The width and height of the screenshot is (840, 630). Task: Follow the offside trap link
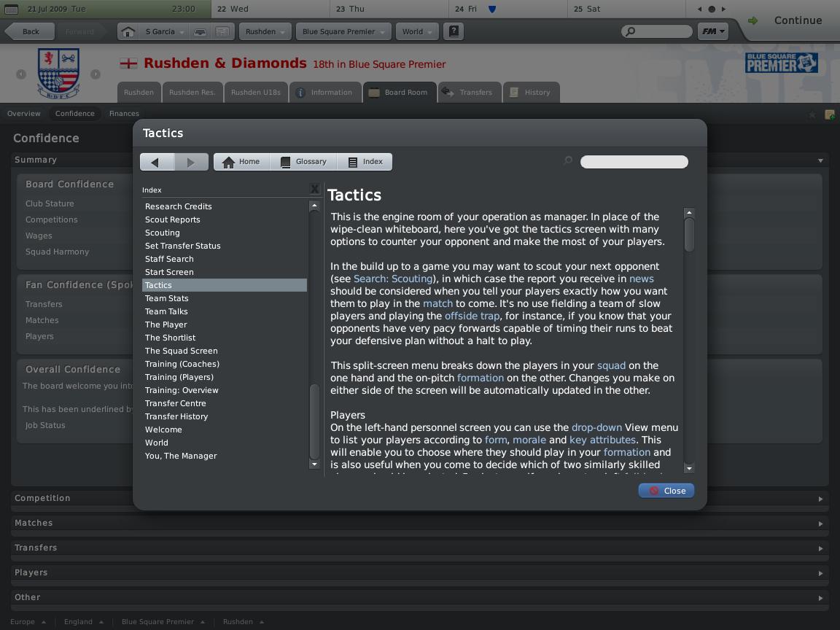[472, 316]
